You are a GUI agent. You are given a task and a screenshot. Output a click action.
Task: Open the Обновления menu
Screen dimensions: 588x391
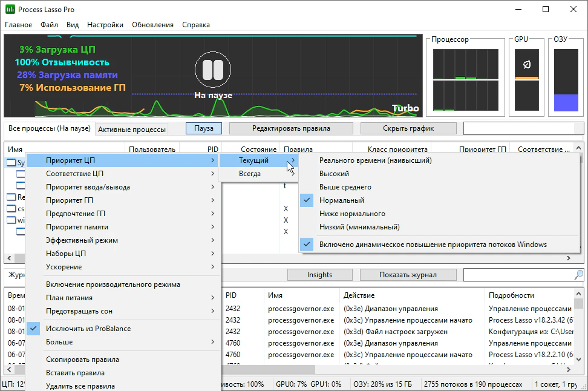click(x=152, y=25)
